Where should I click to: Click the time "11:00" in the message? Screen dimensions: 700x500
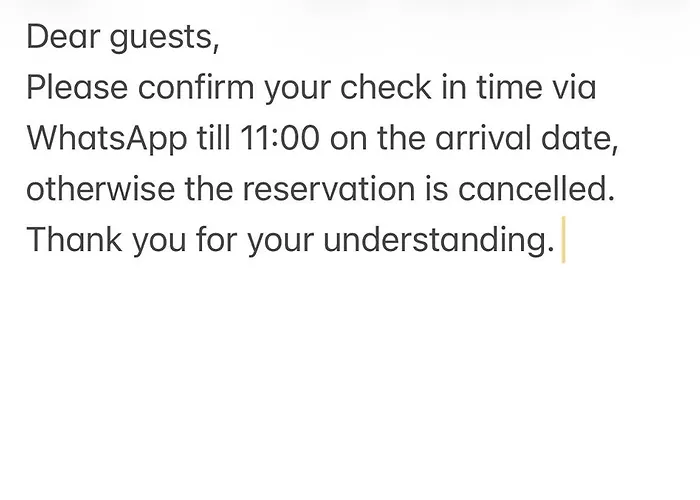coord(281,138)
